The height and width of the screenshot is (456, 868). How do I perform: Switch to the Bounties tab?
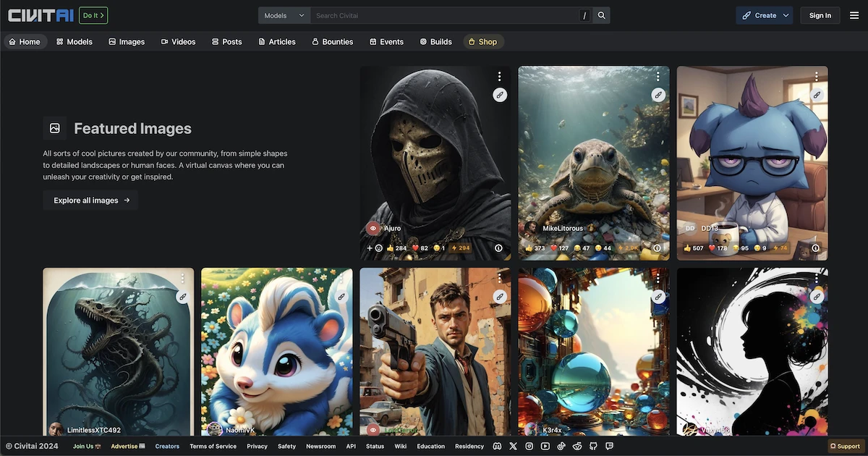pos(332,42)
